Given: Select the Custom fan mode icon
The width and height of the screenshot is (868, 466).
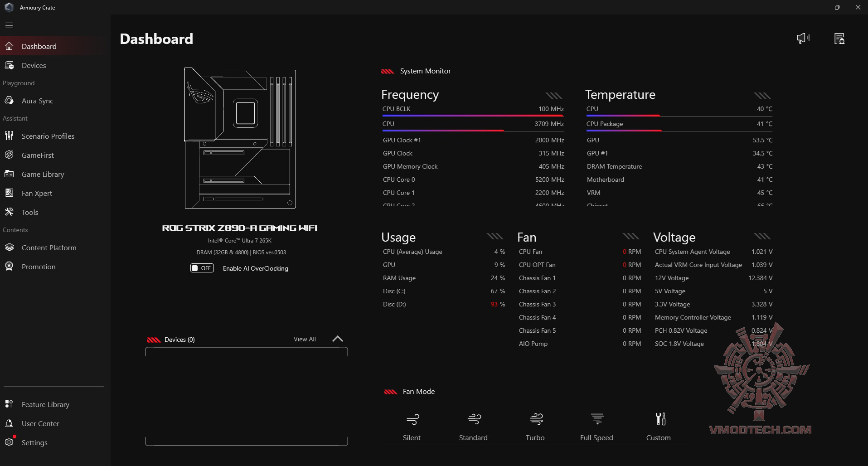Looking at the screenshot, I should click(x=660, y=419).
